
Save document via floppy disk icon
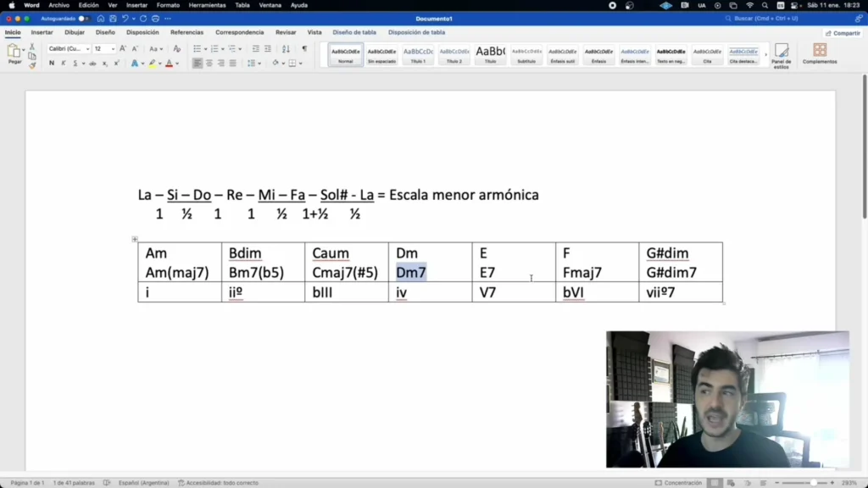point(113,19)
